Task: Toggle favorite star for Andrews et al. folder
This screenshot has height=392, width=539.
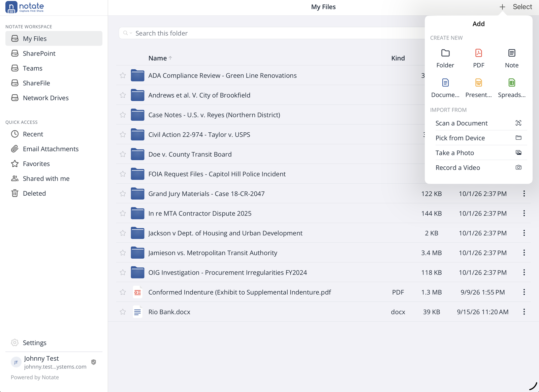Action: click(123, 95)
